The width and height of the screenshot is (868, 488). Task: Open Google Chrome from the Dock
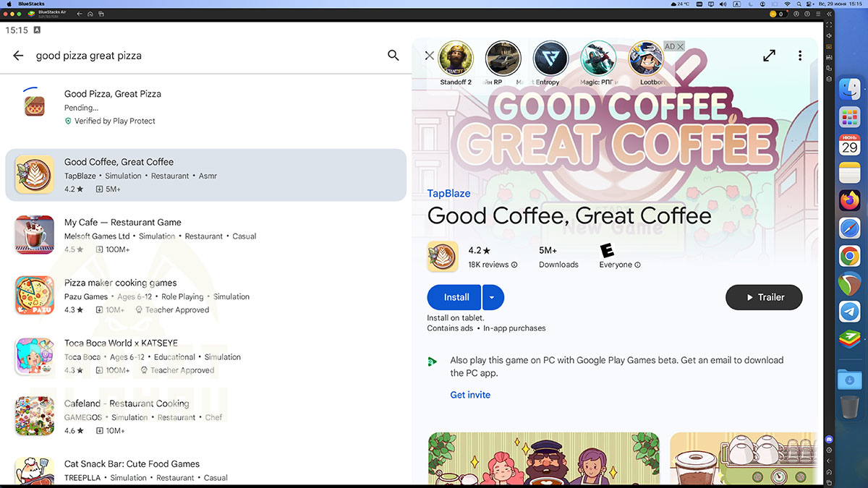(849, 256)
